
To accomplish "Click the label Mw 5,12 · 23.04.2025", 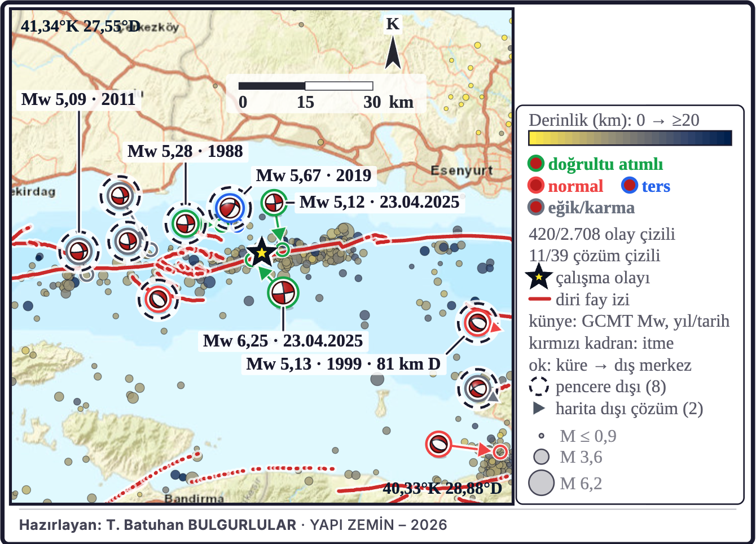I will (379, 202).
